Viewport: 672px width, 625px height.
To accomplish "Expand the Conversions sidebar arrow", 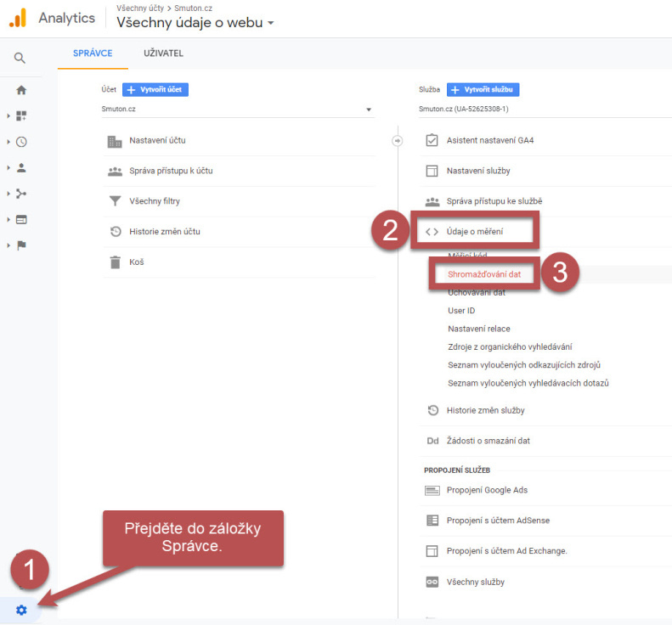I will [x=8, y=245].
